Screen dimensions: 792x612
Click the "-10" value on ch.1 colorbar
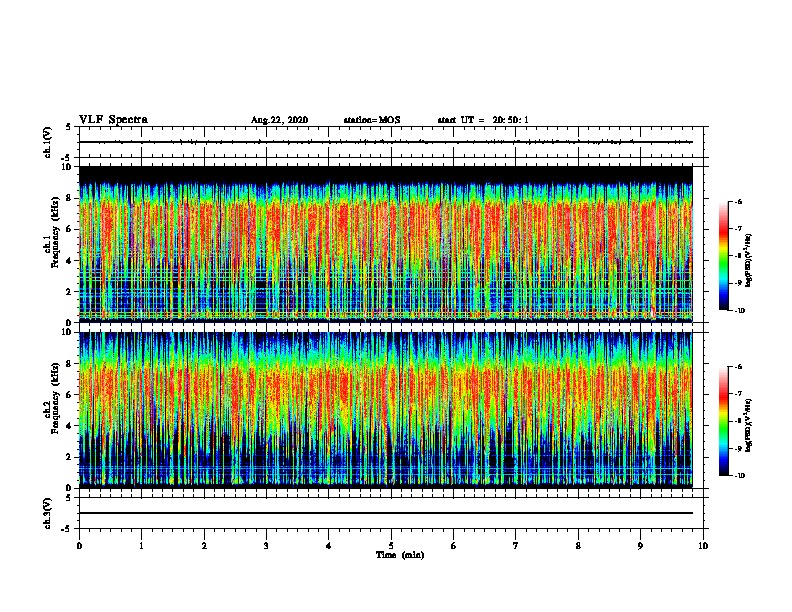[739, 311]
